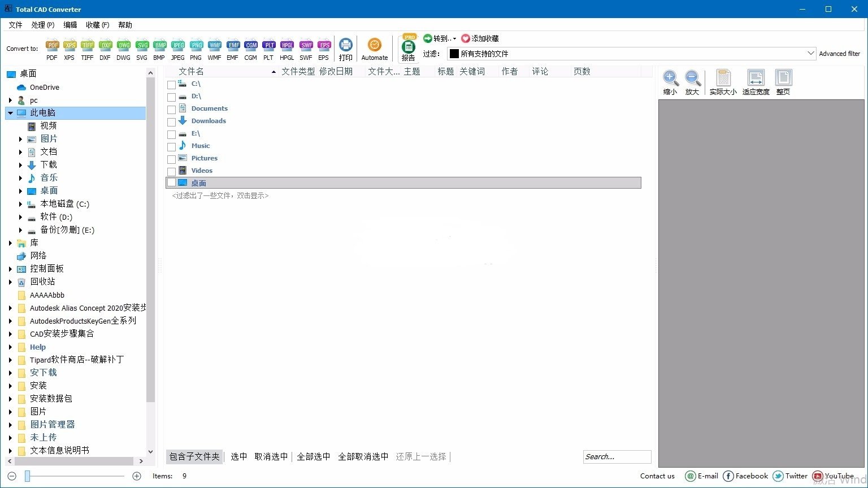Open the 报告 report tool

coord(409,48)
